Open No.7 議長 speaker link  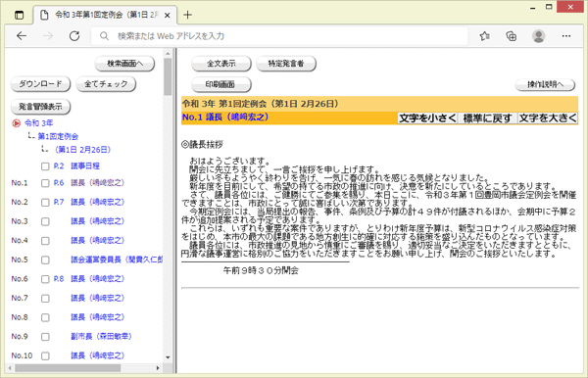(x=97, y=298)
